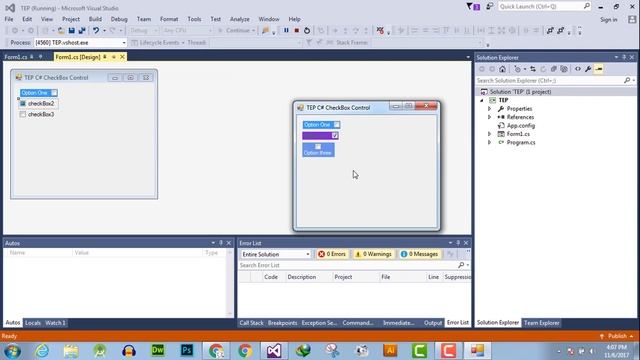
Task: Open the Analyze menu
Action: [x=240, y=19]
